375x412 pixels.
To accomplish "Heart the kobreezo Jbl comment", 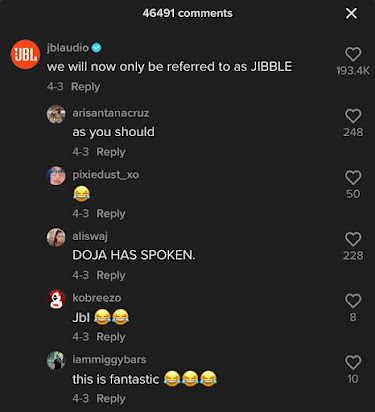I will [353, 301].
